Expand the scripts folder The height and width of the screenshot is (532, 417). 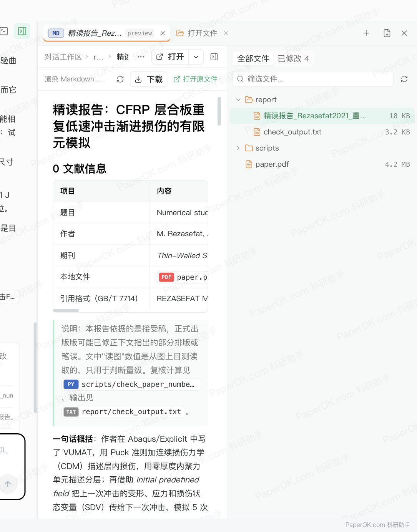coord(238,148)
